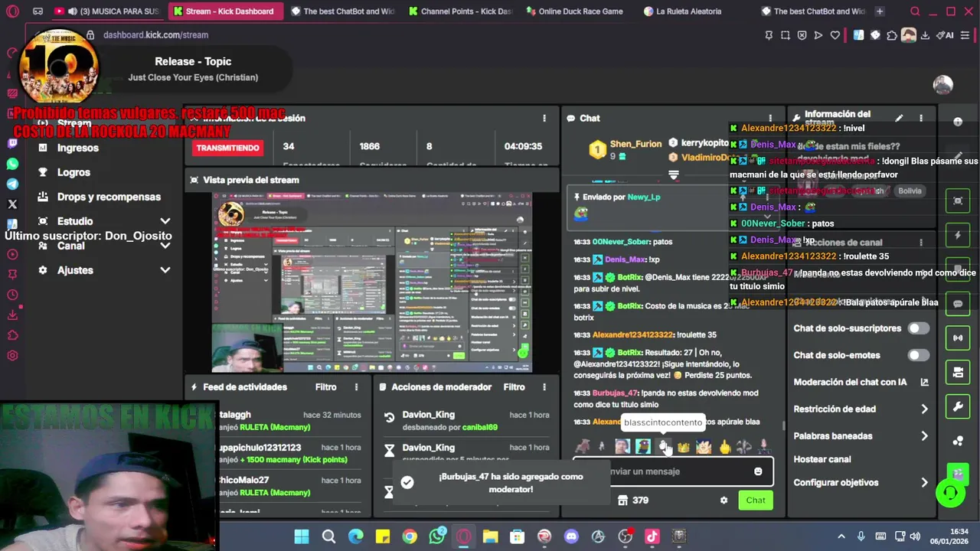Open the Chat panel three-dot menu
Image resolution: width=980 pixels, height=551 pixels.
point(770,119)
